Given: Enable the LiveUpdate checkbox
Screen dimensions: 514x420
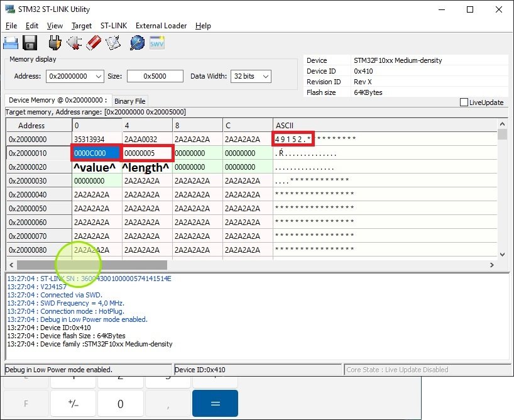Looking at the screenshot, I should point(464,102).
